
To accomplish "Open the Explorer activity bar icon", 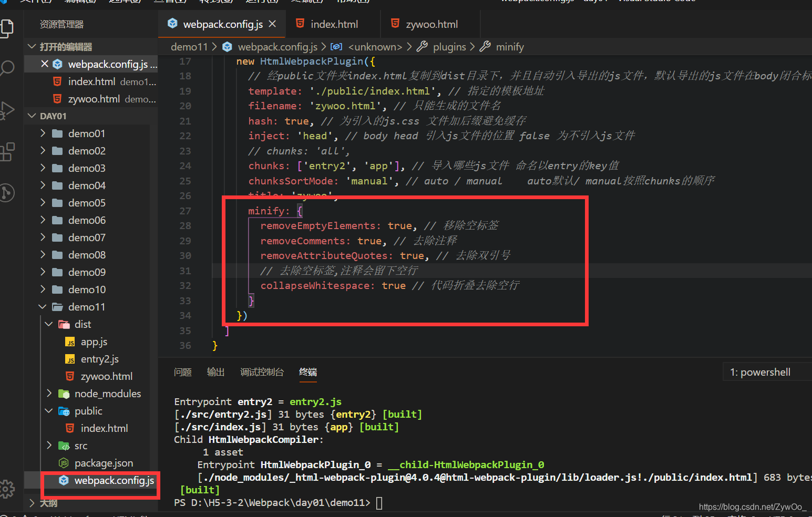I will (x=6, y=27).
